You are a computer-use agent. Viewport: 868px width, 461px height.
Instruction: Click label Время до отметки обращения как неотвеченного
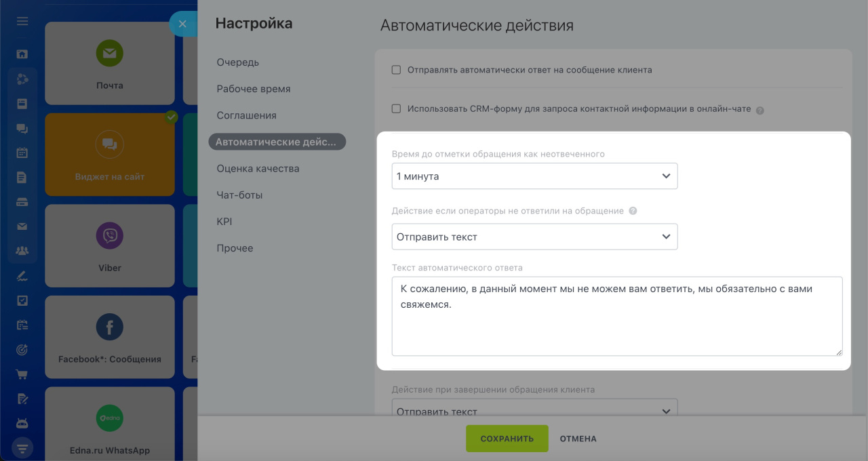(498, 154)
